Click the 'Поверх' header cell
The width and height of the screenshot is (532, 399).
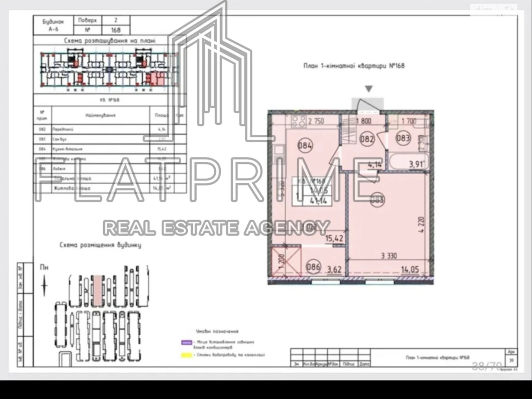click(87, 20)
